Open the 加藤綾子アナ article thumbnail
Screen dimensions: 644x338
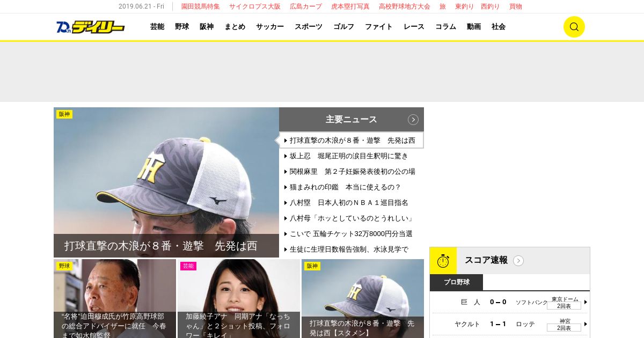coord(239,298)
